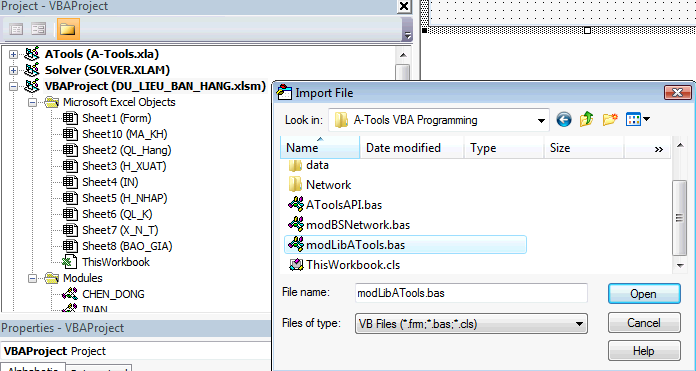Close the Import File dialog window
The height and width of the screenshot is (371, 696).
point(677,93)
